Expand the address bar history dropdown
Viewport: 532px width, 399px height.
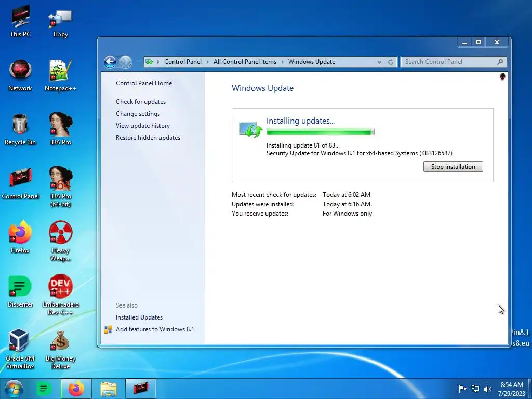point(379,62)
